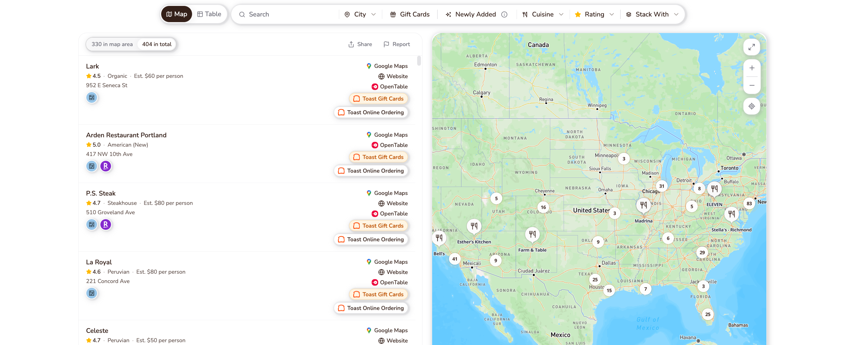Screen dimensions: 868x345
Task: Click the P.S. Steak restaurant name
Action: pyautogui.click(x=101, y=193)
